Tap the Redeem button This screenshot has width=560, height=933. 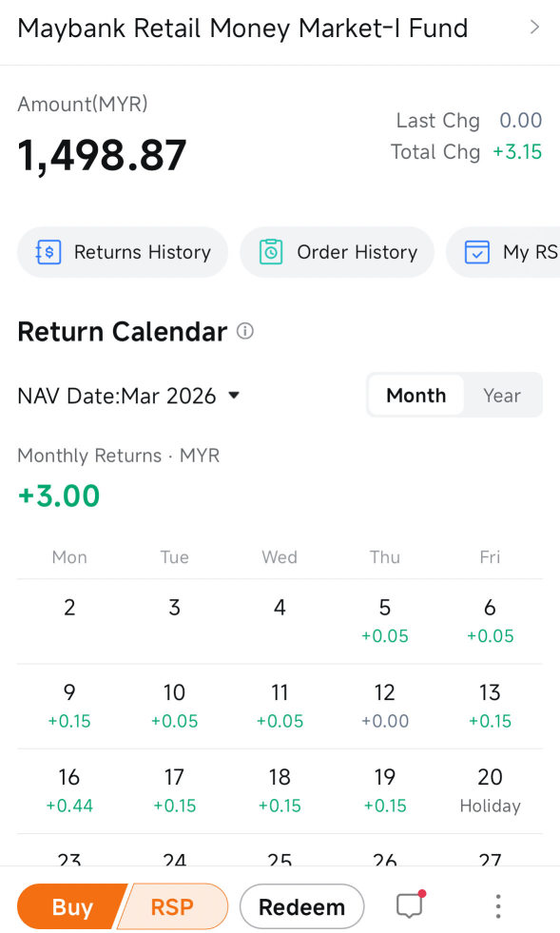tap(301, 906)
